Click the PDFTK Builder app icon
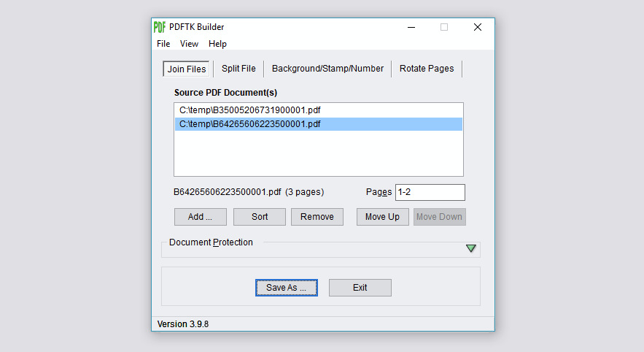 tap(160, 27)
